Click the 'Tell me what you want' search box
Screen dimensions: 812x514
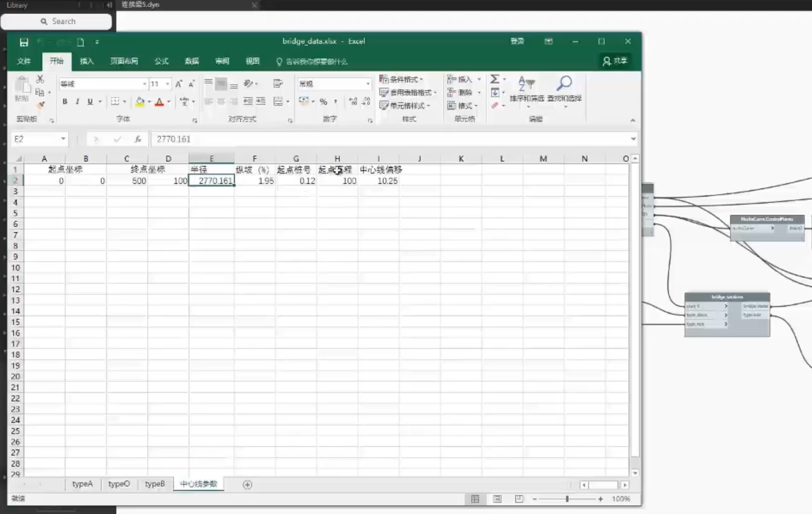click(x=312, y=61)
